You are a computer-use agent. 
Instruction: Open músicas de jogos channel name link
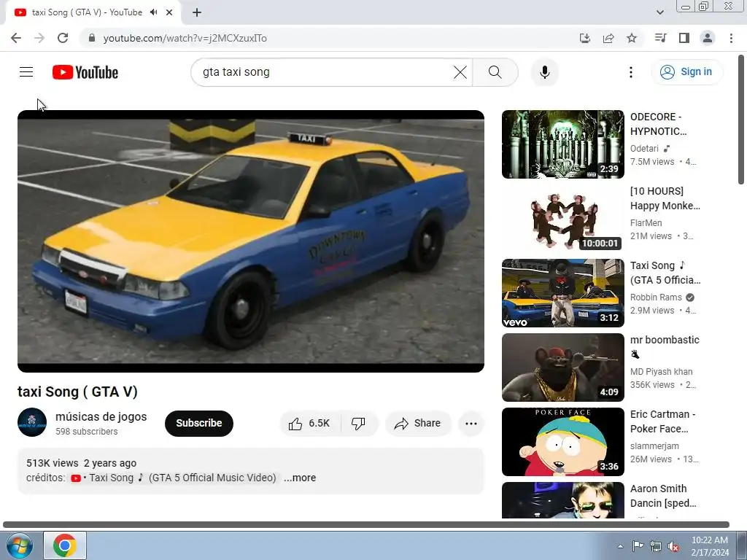coord(101,416)
